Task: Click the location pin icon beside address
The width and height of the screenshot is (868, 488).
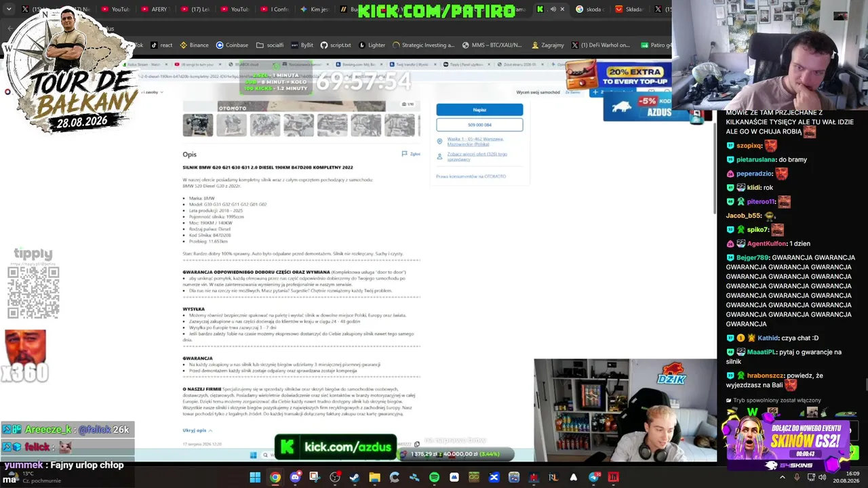Action: (x=439, y=142)
